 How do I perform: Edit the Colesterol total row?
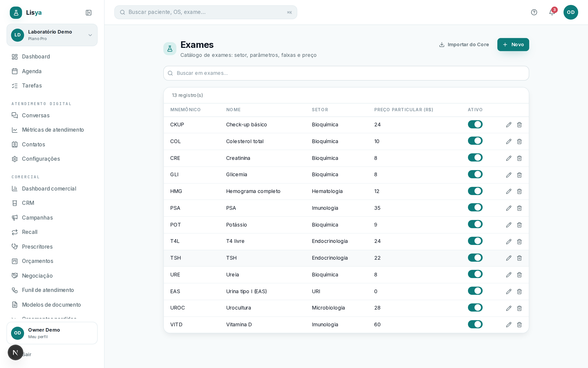(509, 142)
